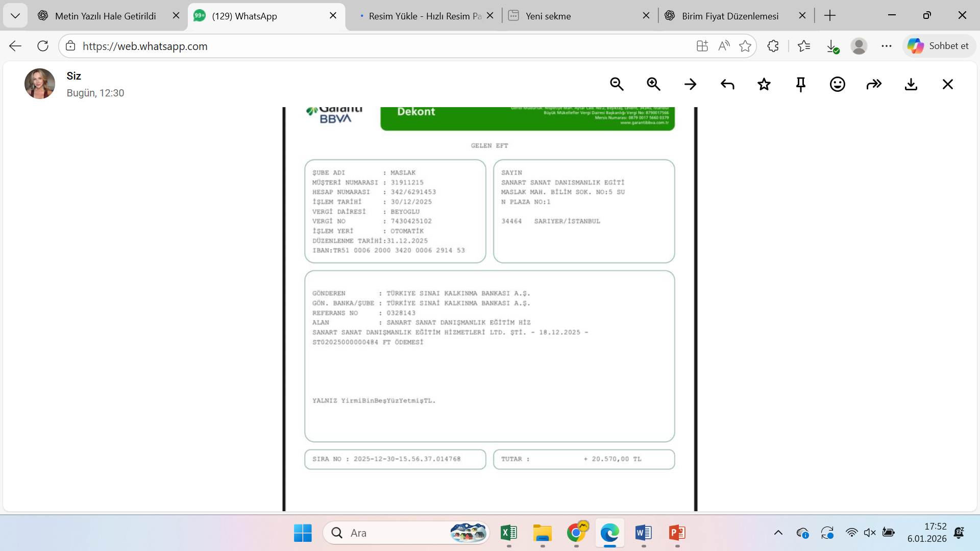Open Excel from the taskbar
980x551 pixels.
coord(508,533)
